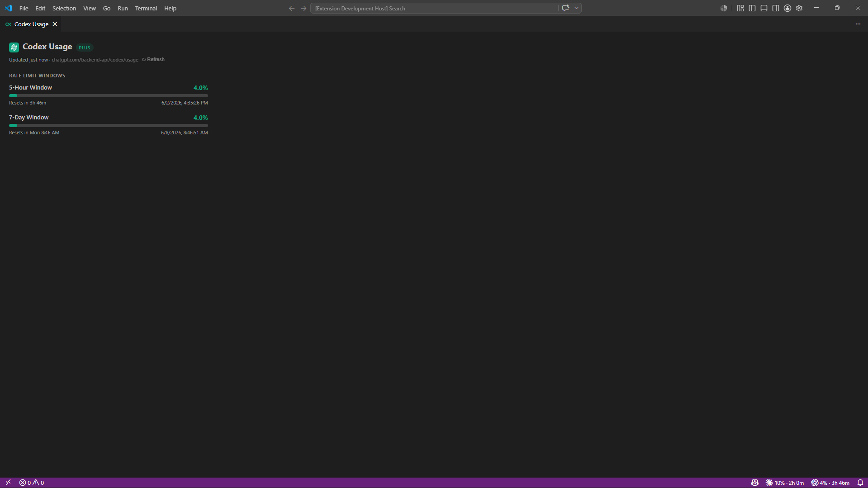868x488 pixels.
Task: Click the 7-Day Window 4.0% value
Action: [200, 118]
